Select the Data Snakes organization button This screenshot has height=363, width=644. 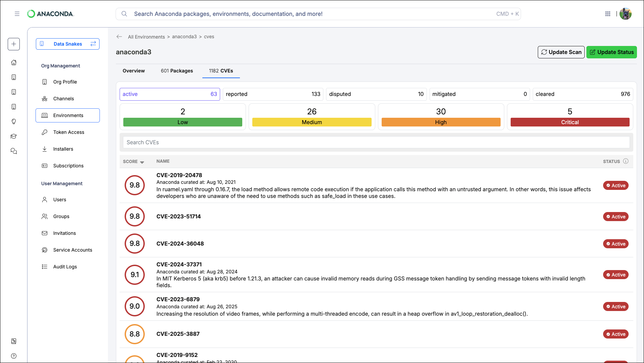[x=68, y=44]
